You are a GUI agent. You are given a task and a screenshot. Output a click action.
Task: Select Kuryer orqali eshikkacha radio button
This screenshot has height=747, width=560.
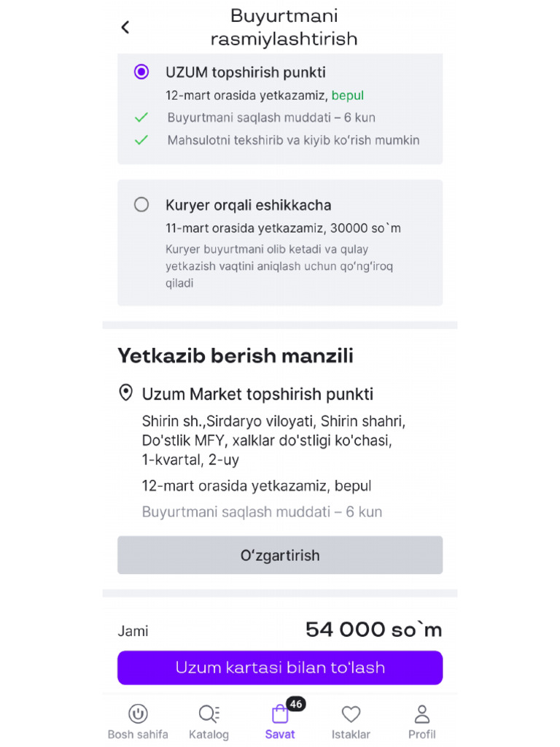tap(141, 205)
